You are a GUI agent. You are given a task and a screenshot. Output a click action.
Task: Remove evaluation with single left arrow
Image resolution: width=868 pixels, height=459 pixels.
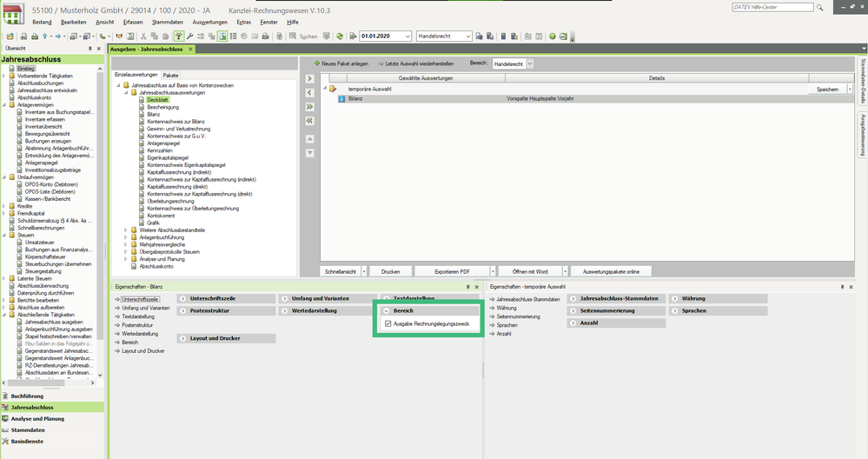click(x=310, y=92)
